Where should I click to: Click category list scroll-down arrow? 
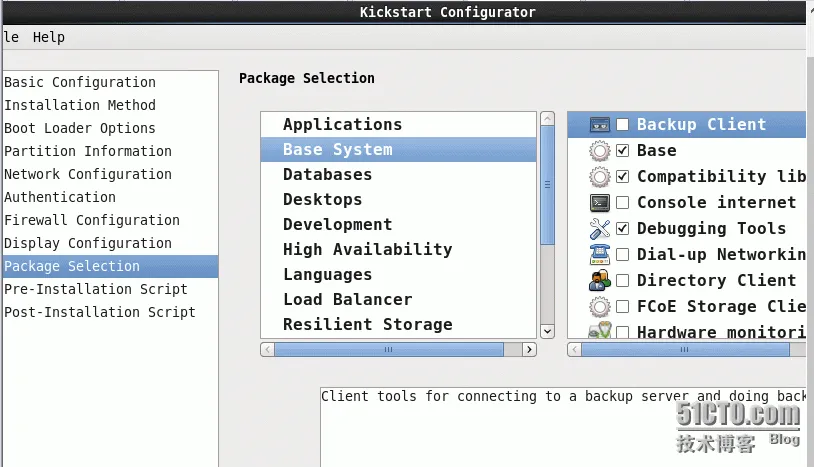(x=547, y=331)
